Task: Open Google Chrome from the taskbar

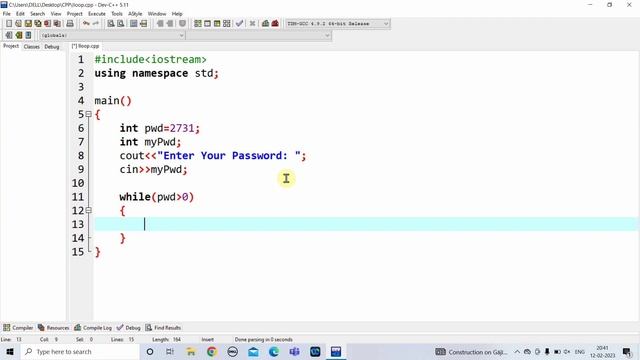Action: click(211, 352)
